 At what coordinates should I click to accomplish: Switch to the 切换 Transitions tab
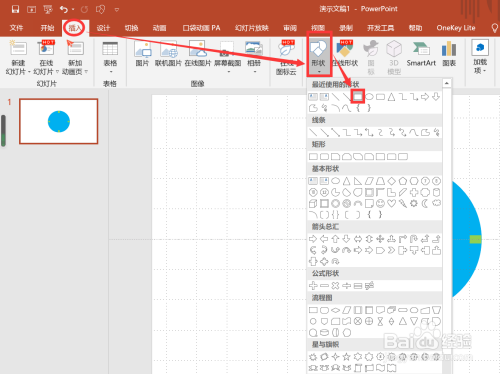(131, 28)
